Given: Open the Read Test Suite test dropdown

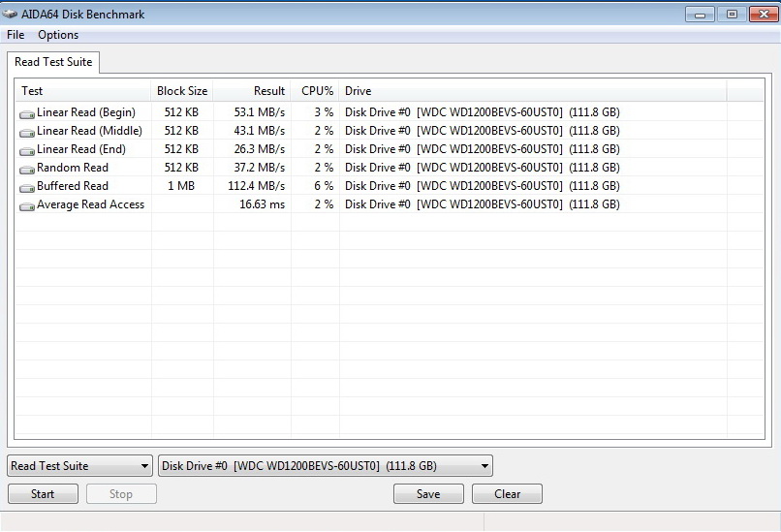Looking at the screenshot, I should click(x=80, y=466).
